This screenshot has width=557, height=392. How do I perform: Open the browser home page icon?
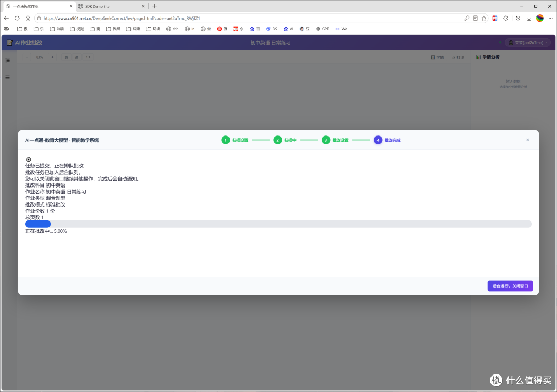28,18
